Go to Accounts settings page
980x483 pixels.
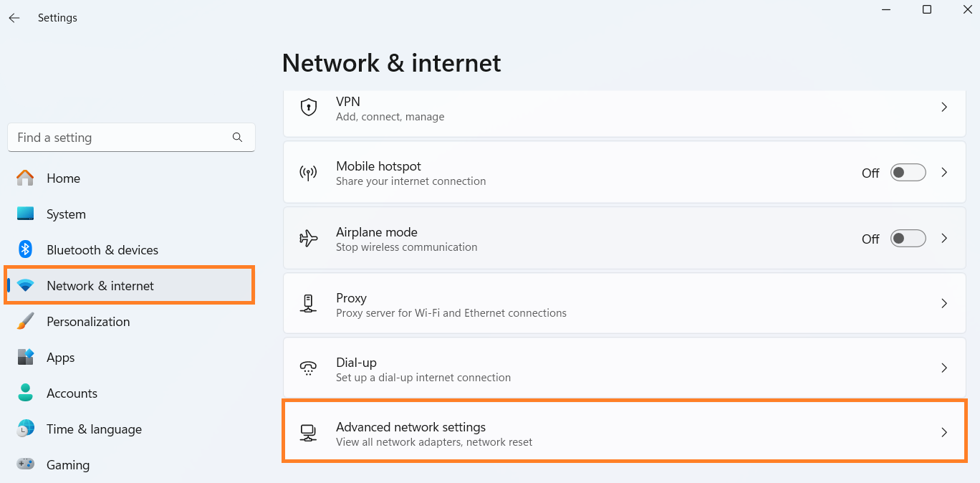click(72, 393)
